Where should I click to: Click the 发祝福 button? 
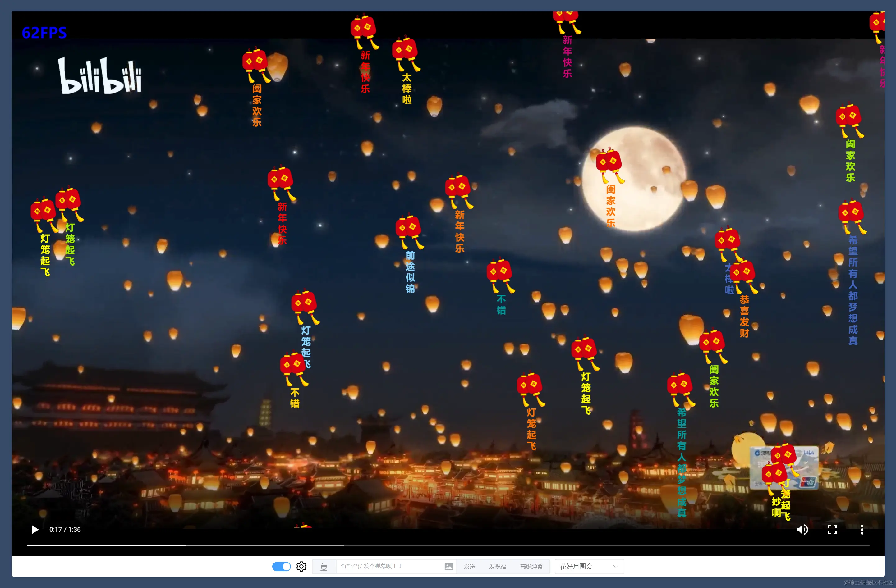497,566
